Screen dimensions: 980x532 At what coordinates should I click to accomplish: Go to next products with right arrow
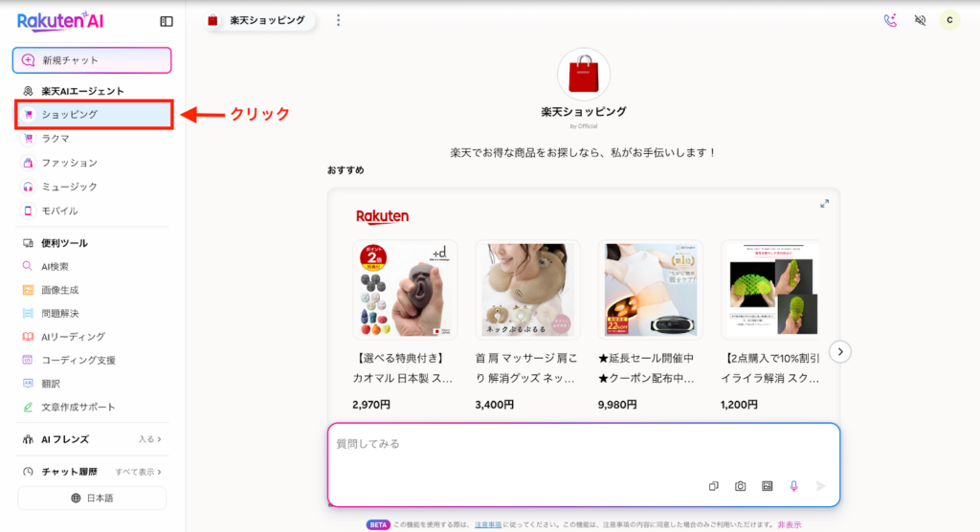pos(840,352)
